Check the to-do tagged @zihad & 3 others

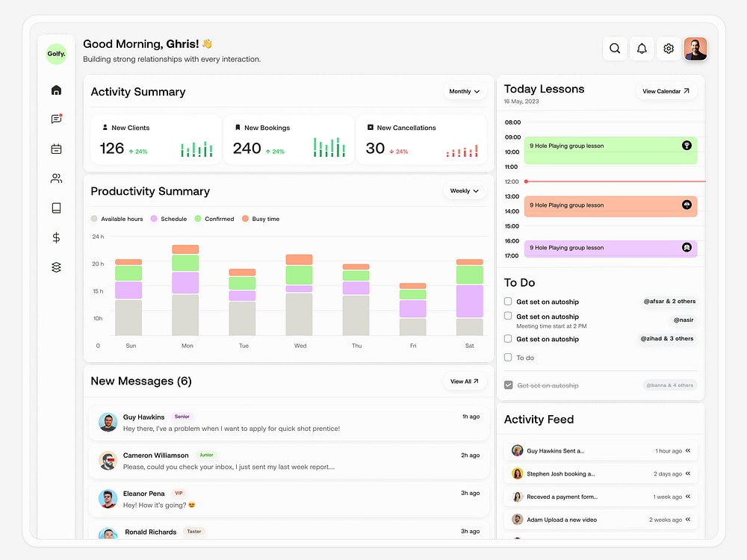[508, 338]
